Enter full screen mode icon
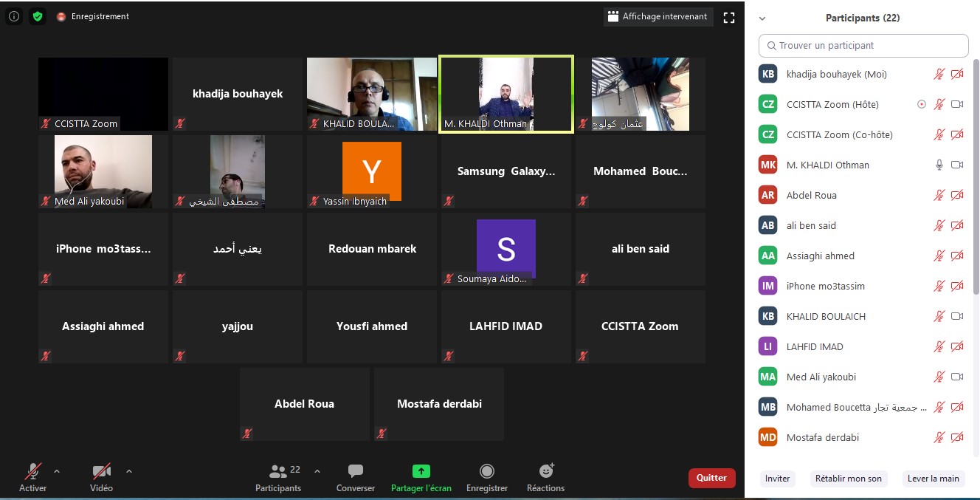 point(729,17)
